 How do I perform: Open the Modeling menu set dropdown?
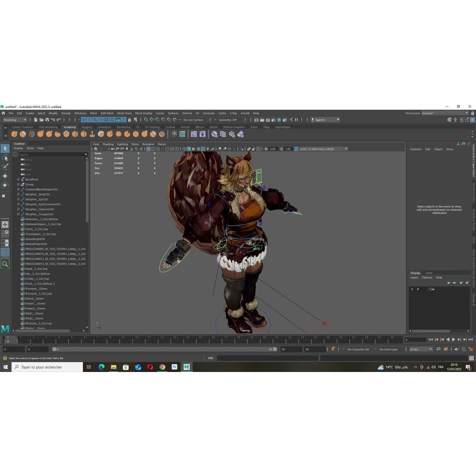click(15, 120)
